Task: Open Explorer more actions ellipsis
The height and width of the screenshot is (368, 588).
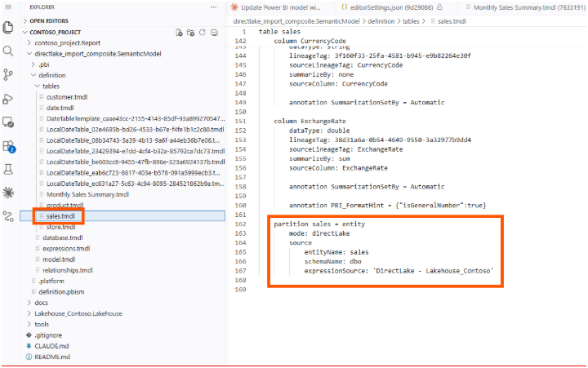Action: [x=213, y=7]
